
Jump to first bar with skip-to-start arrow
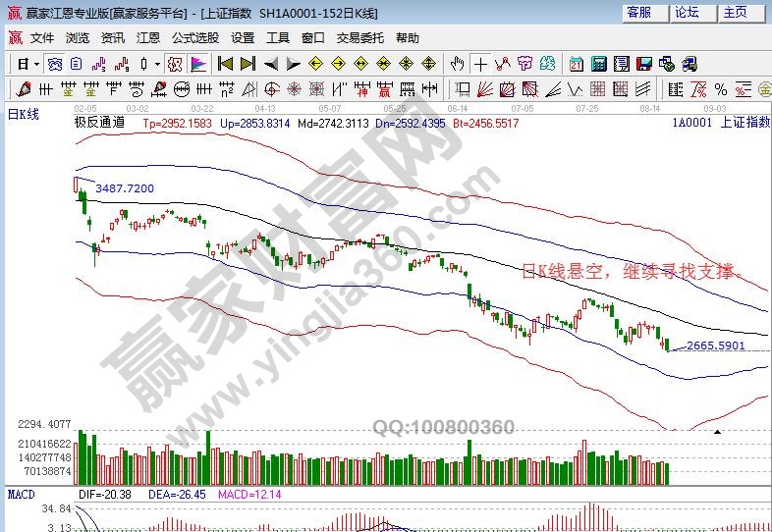point(225,64)
